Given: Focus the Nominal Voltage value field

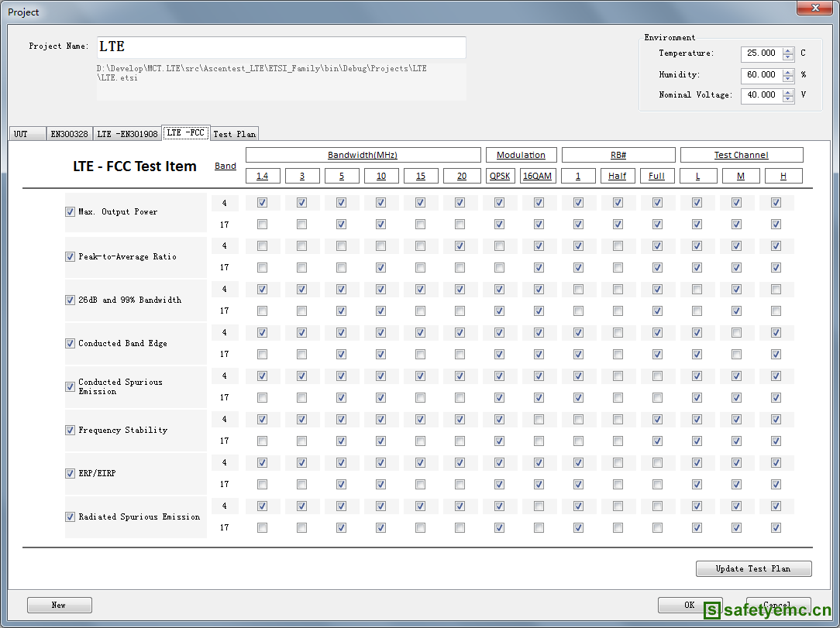Looking at the screenshot, I should [761, 95].
